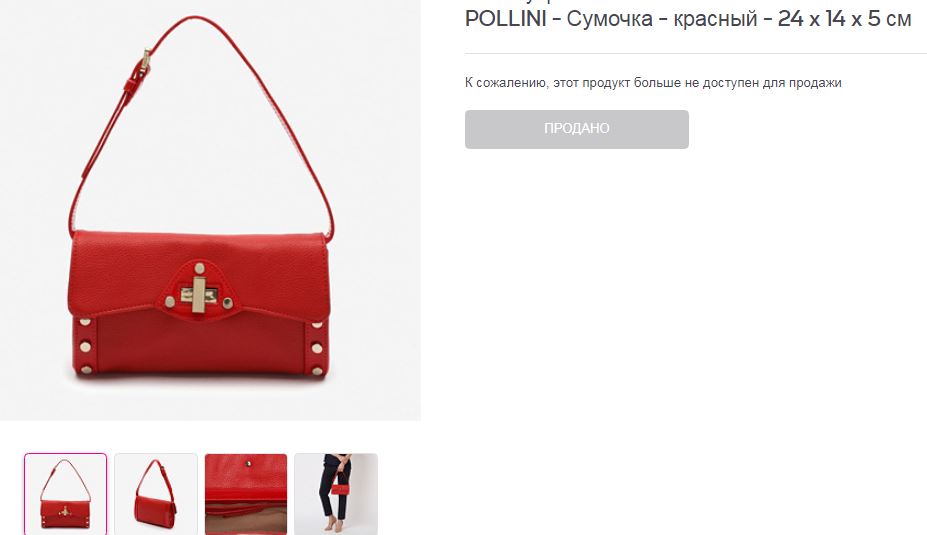The image size is (927, 535).
Task: Click the word красный in the title
Action: [715, 20]
